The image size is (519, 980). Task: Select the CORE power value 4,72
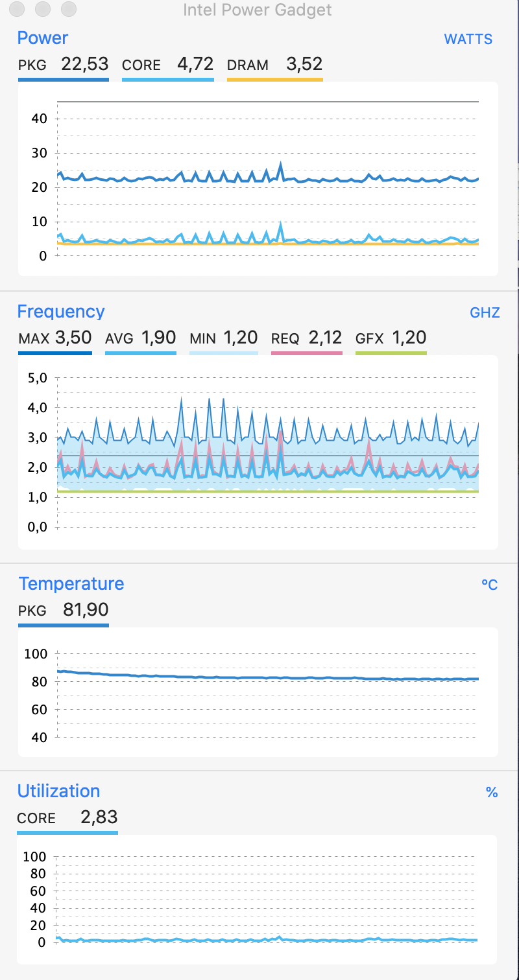[195, 64]
